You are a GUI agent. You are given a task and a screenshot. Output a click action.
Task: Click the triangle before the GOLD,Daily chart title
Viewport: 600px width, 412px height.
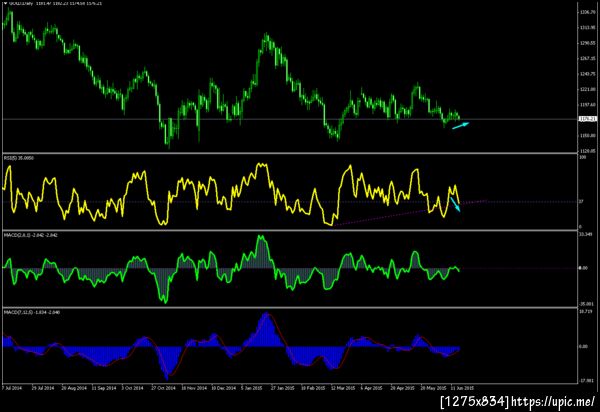click(x=5, y=3)
